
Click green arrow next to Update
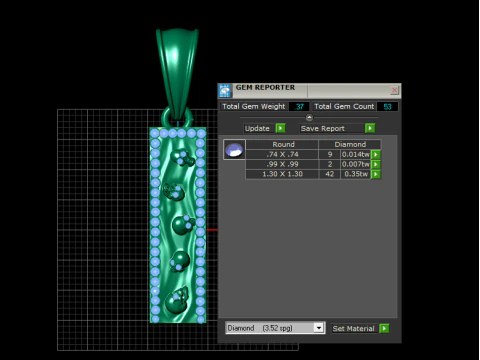click(x=281, y=128)
